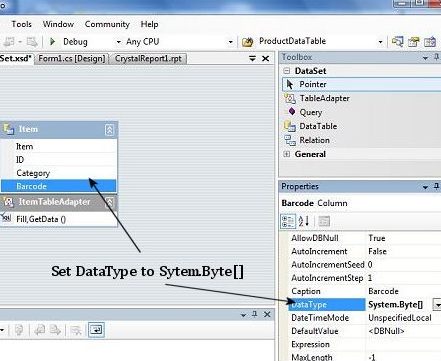The height and width of the screenshot is (361, 441).
Task: Collapse the DataSet toolbox group
Action: [286, 71]
